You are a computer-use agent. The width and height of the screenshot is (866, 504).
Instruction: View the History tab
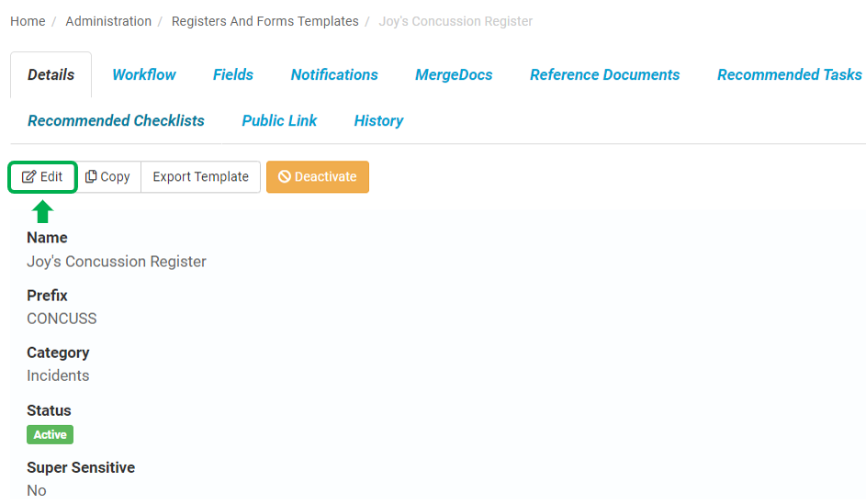(378, 120)
